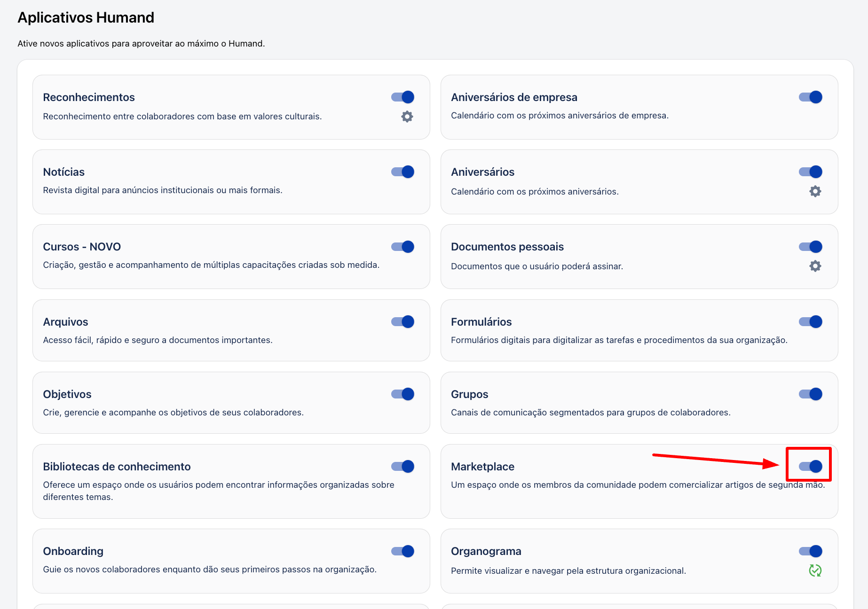
Task: Disable the Arquivos app
Action: 402,321
